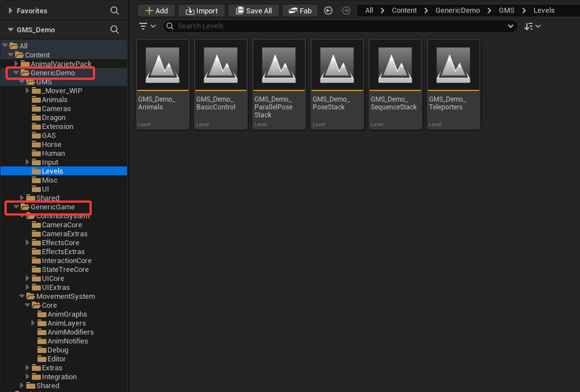
Task: Collapse the GenericDemo folder
Action: pyautogui.click(x=16, y=73)
